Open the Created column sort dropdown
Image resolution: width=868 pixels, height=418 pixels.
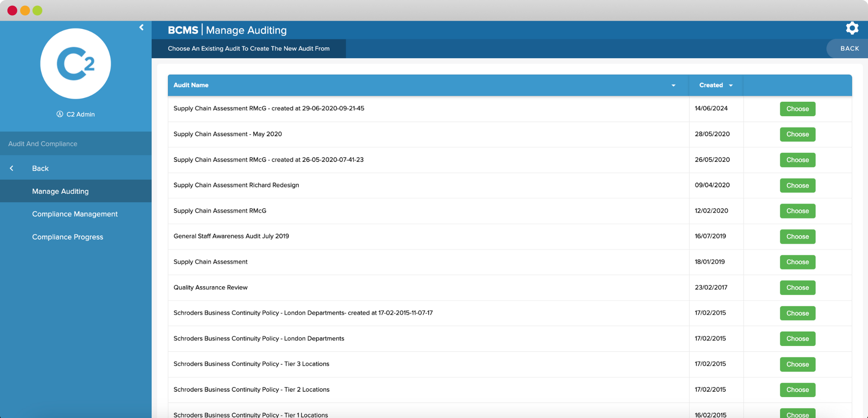pyautogui.click(x=731, y=85)
